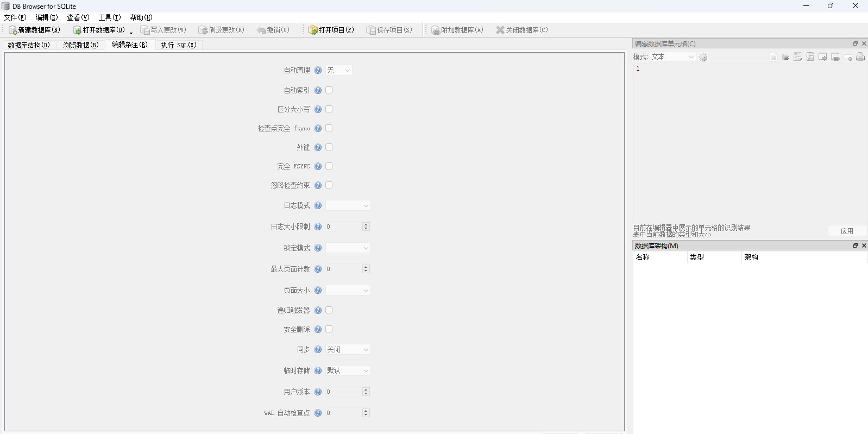Open the 查看 menu
The image size is (868, 434).
pos(78,17)
